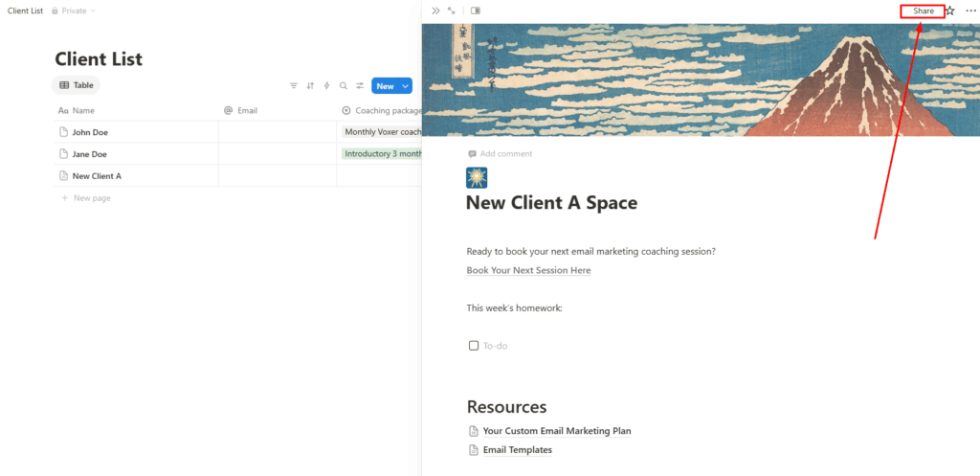Click the Monthly Voxer coaching tag
Screen dimensions: 980x476
(x=382, y=132)
